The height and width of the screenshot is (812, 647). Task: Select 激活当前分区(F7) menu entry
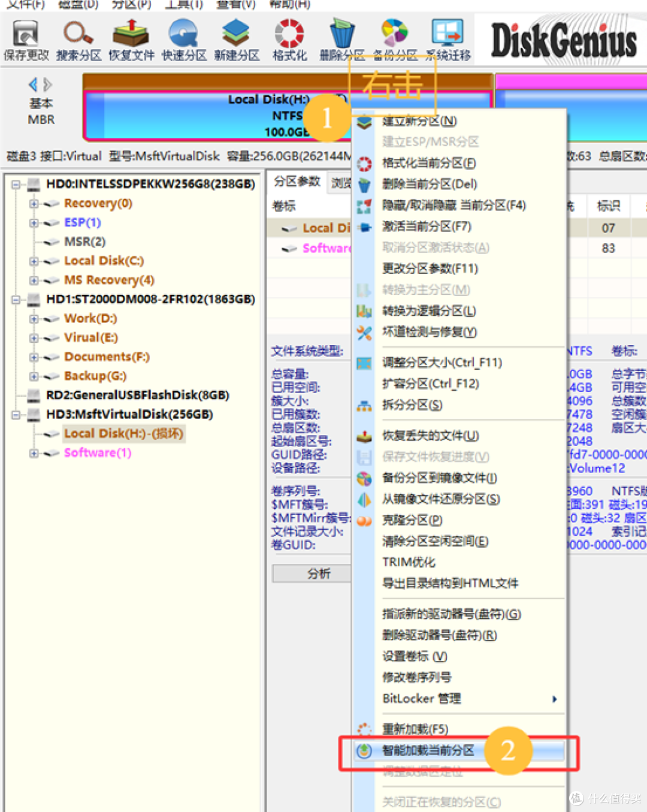click(459, 227)
